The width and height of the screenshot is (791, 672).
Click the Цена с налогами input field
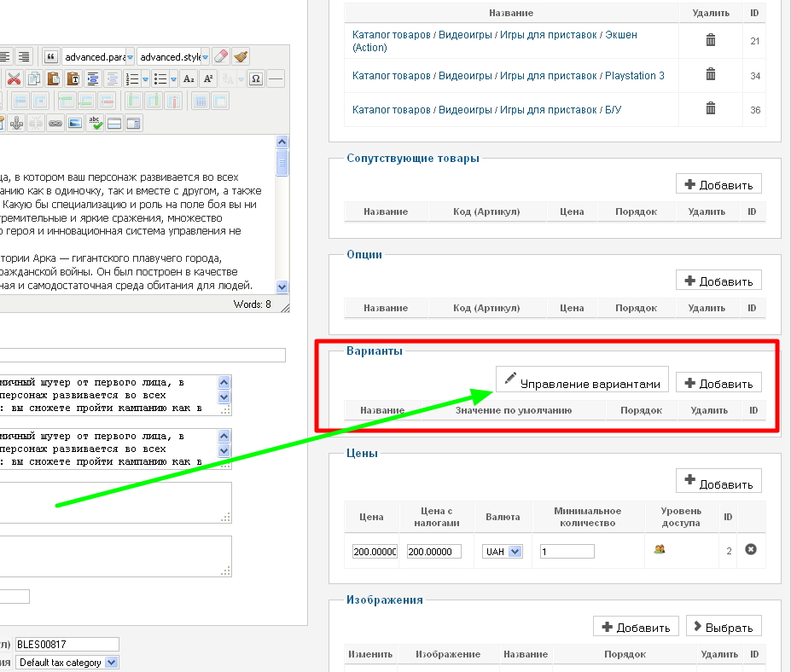[x=433, y=552]
